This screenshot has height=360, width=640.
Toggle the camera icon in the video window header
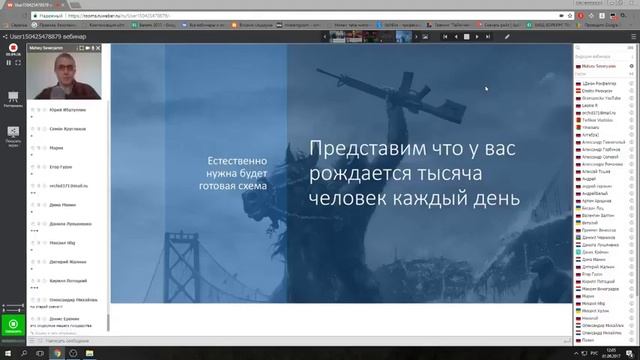point(87,48)
